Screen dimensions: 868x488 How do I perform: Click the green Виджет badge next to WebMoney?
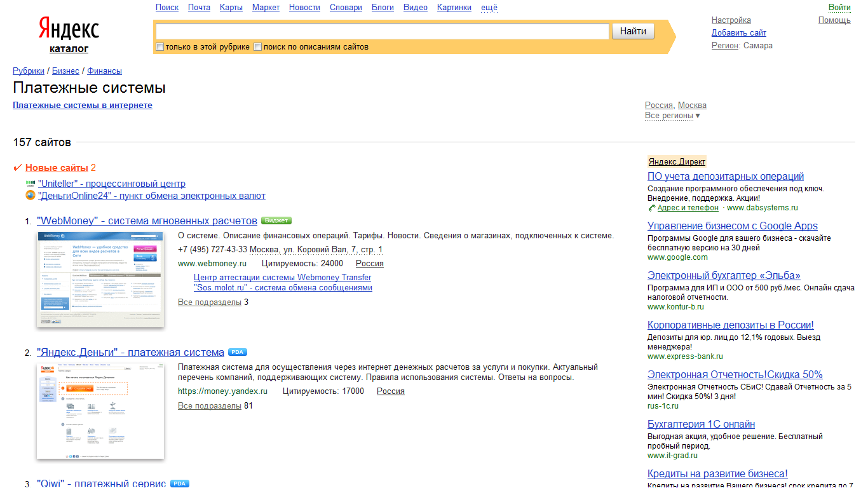coord(276,220)
